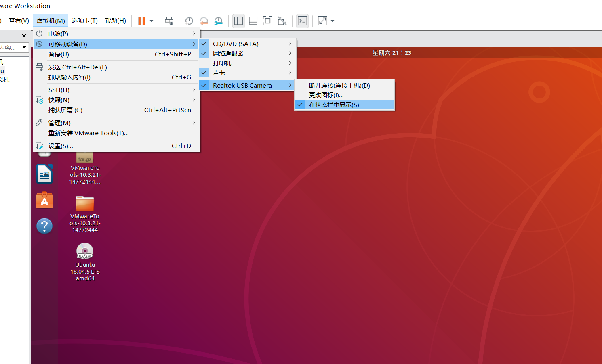Viewport: 602px width, 364px height.
Task: Open the 查看(V) menu
Action: coord(19,21)
